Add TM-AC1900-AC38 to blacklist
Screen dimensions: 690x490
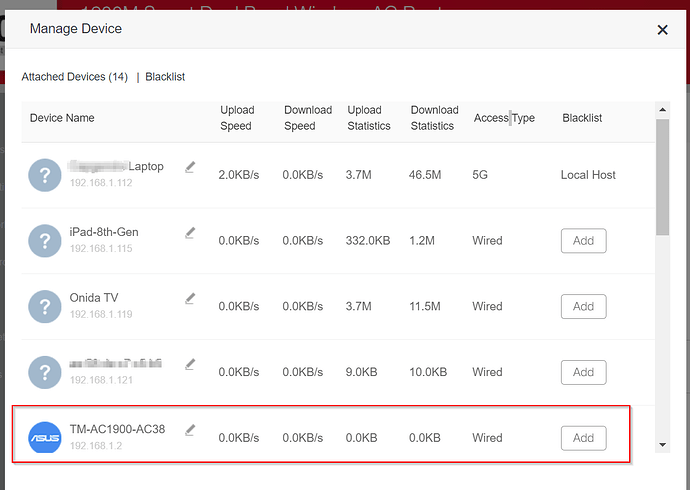(x=583, y=438)
